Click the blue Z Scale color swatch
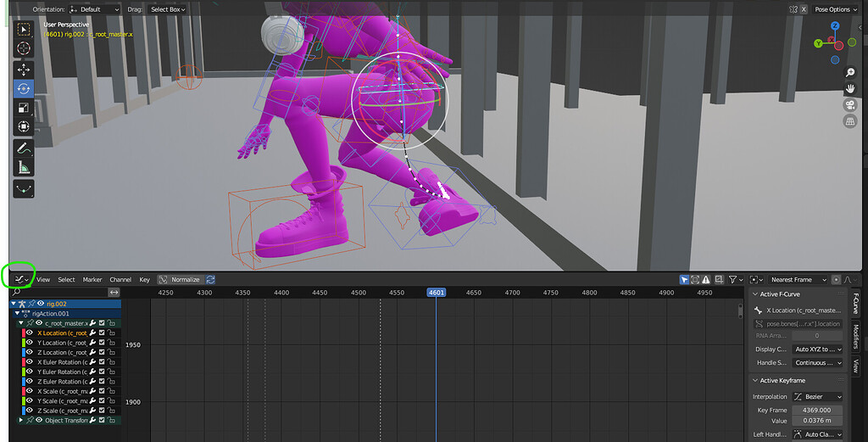Image resolution: width=868 pixels, height=442 pixels. point(24,411)
